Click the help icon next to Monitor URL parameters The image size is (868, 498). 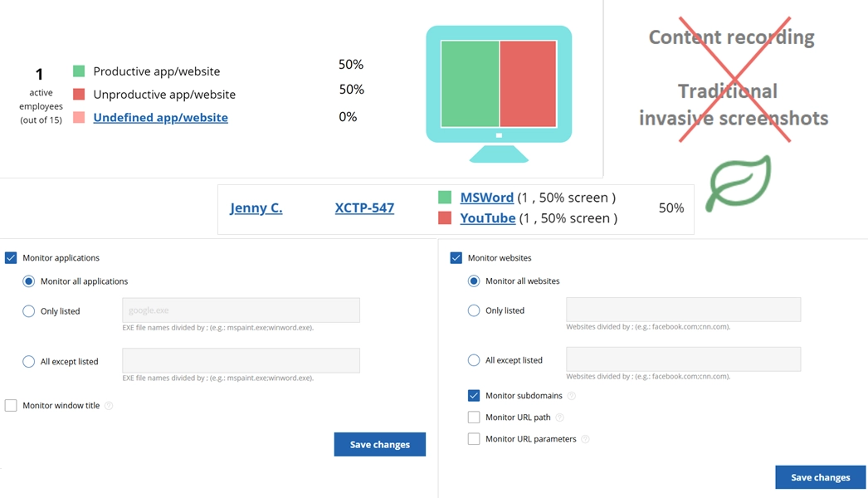coord(585,439)
